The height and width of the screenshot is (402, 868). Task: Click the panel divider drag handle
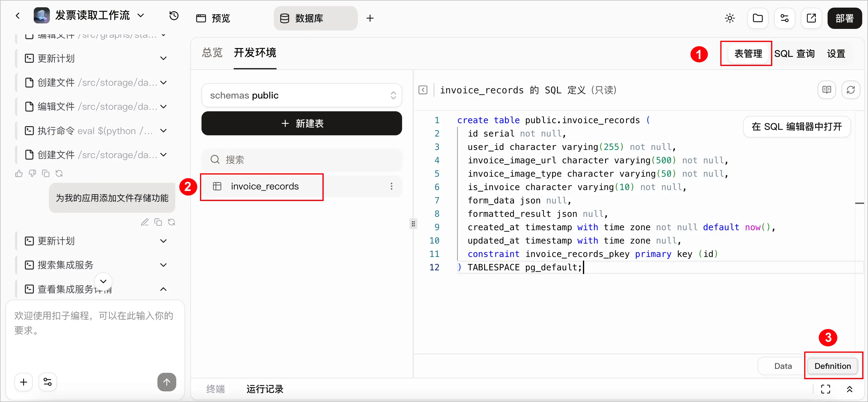pyautogui.click(x=413, y=224)
